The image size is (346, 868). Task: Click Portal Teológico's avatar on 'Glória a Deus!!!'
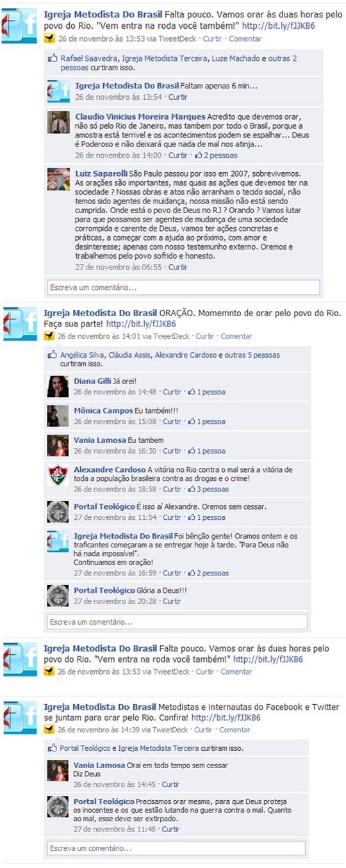58,595
